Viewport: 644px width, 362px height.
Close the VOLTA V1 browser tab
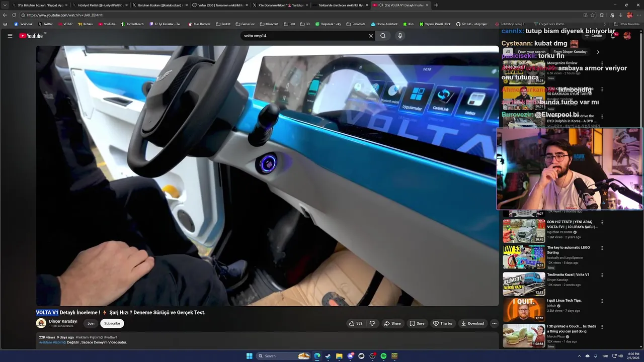(427, 5)
